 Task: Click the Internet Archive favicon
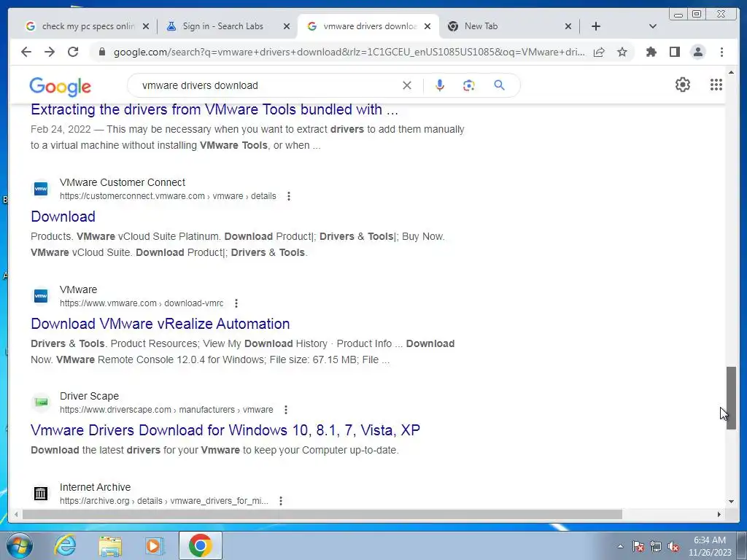pyautogui.click(x=41, y=494)
